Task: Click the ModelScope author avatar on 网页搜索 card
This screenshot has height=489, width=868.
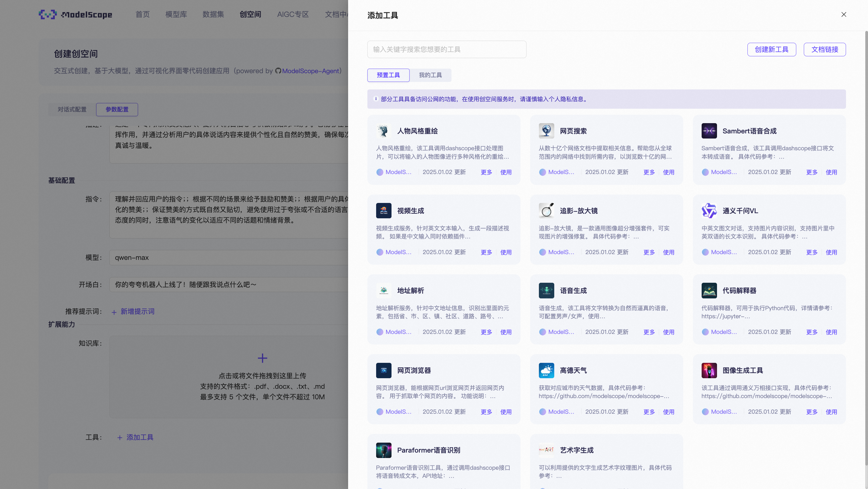Action: pyautogui.click(x=542, y=172)
